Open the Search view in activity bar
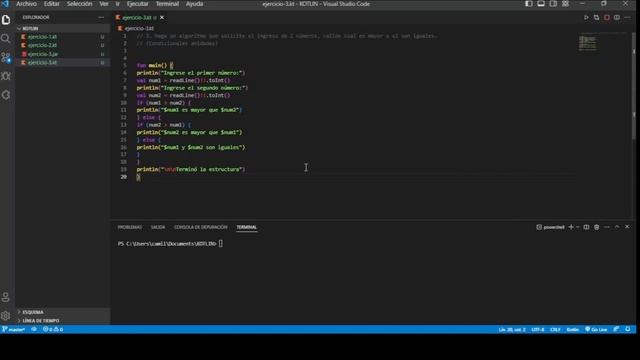Image resolution: width=640 pixels, height=360 pixels. (6, 39)
